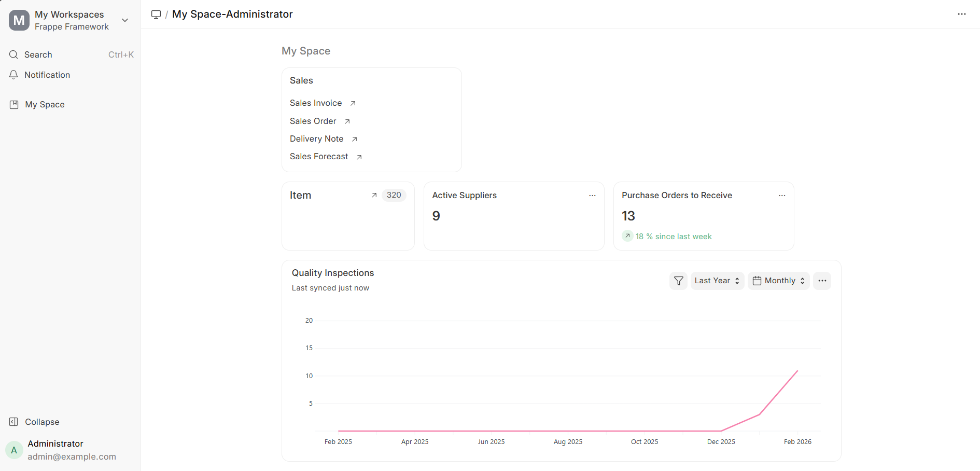Click the filter funnel icon on Quality Inspections
The width and height of the screenshot is (980, 471).
pyautogui.click(x=678, y=281)
